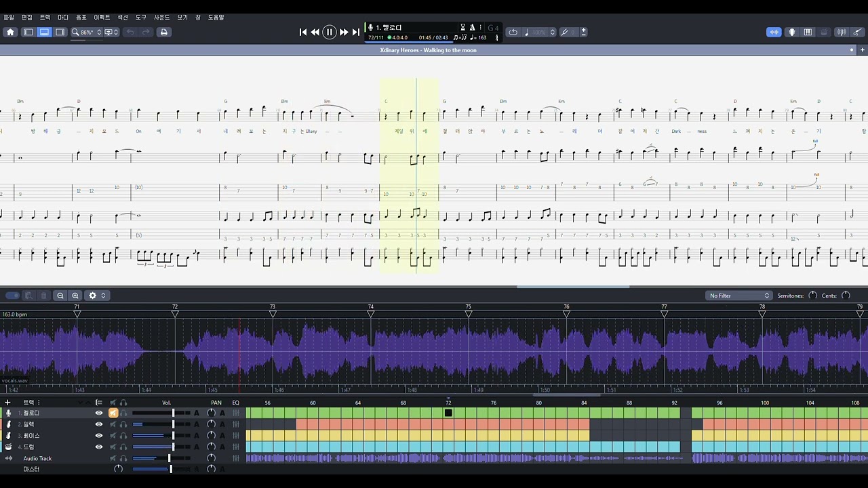Switch to the Walking to the moon tab
The height and width of the screenshot is (488, 868).
(x=429, y=49)
